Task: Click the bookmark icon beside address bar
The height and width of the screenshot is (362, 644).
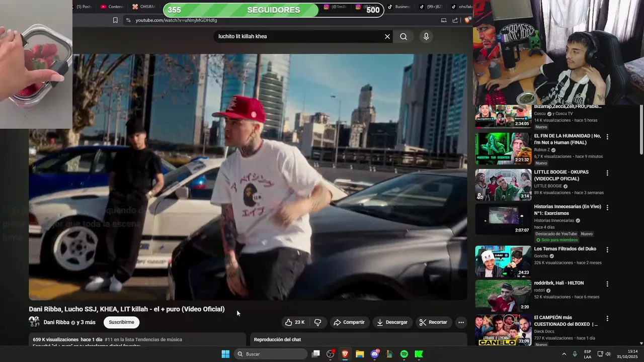Action: click(x=115, y=20)
